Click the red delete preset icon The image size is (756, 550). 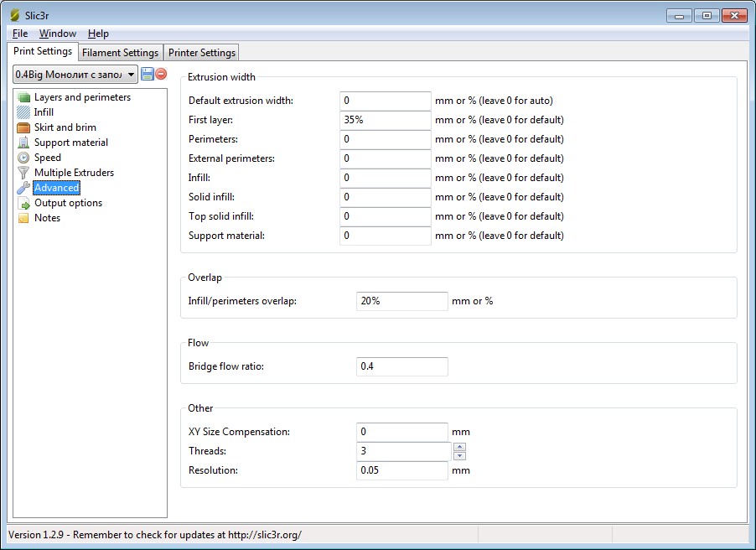click(x=161, y=74)
